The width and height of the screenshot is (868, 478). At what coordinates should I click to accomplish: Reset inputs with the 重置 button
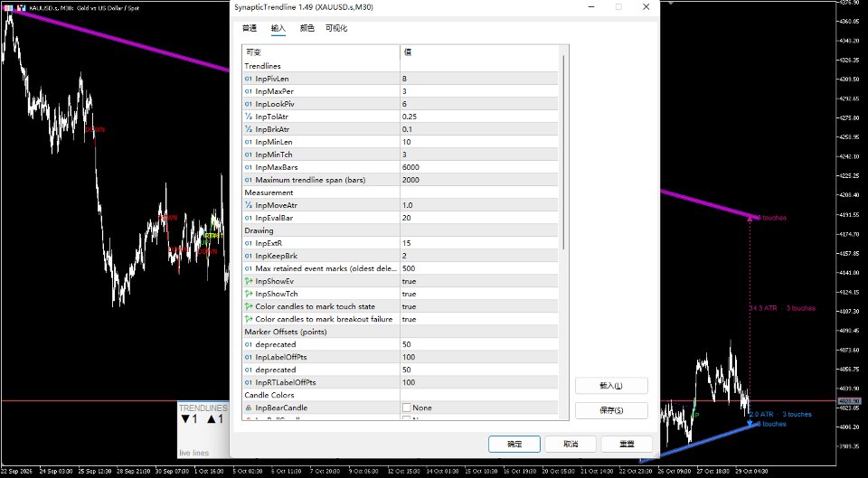pyautogui.click(x=627, y=444)
